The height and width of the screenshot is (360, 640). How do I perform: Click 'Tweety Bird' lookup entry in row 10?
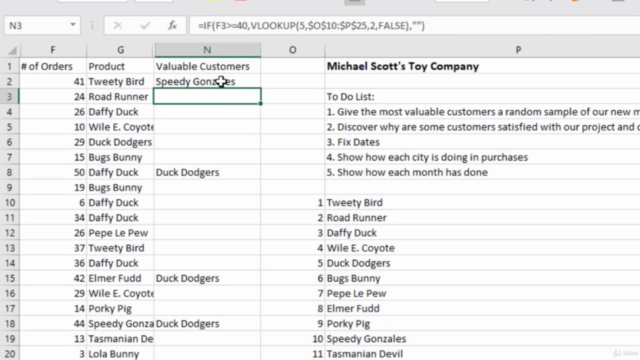pos(355,202)
